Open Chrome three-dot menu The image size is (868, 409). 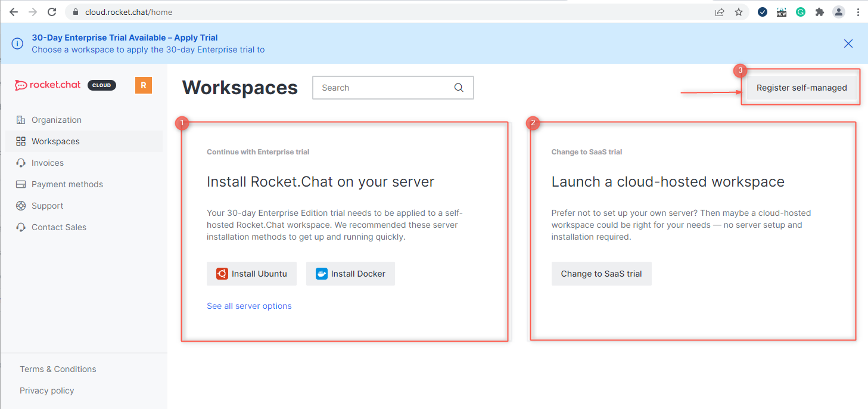(x=858, y=12)
